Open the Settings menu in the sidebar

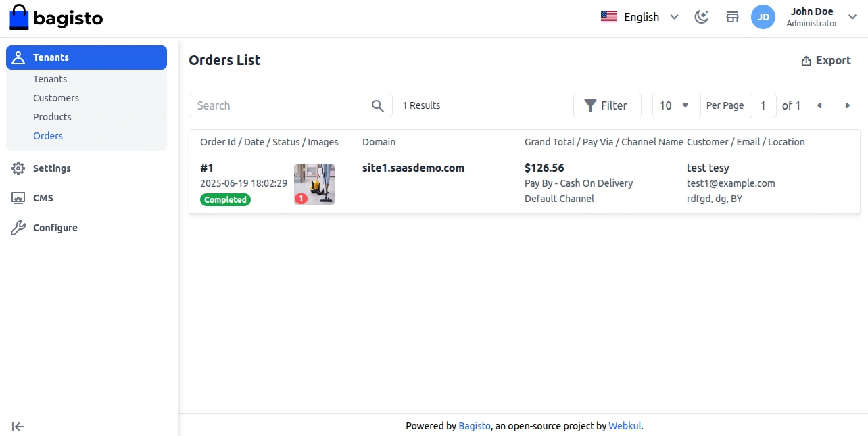[51, 168]
